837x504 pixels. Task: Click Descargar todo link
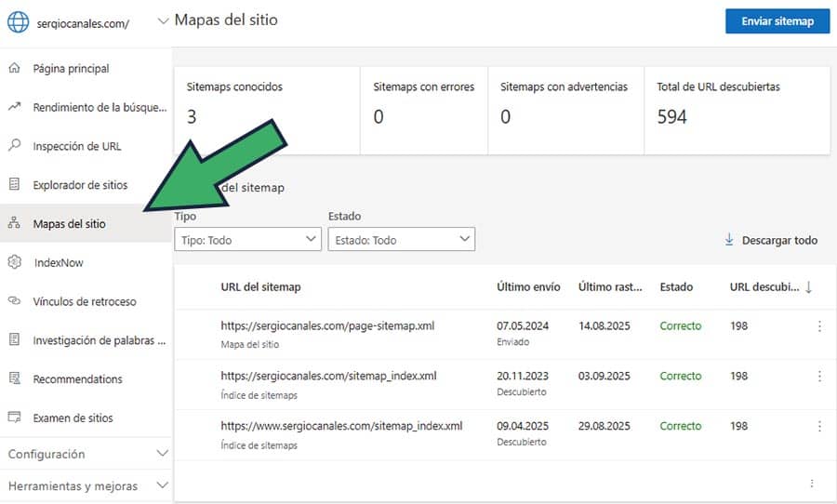click(x=779, y=240)
